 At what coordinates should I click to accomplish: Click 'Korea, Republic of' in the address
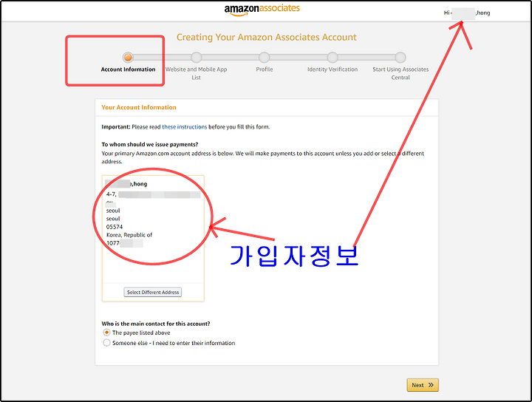129,235
